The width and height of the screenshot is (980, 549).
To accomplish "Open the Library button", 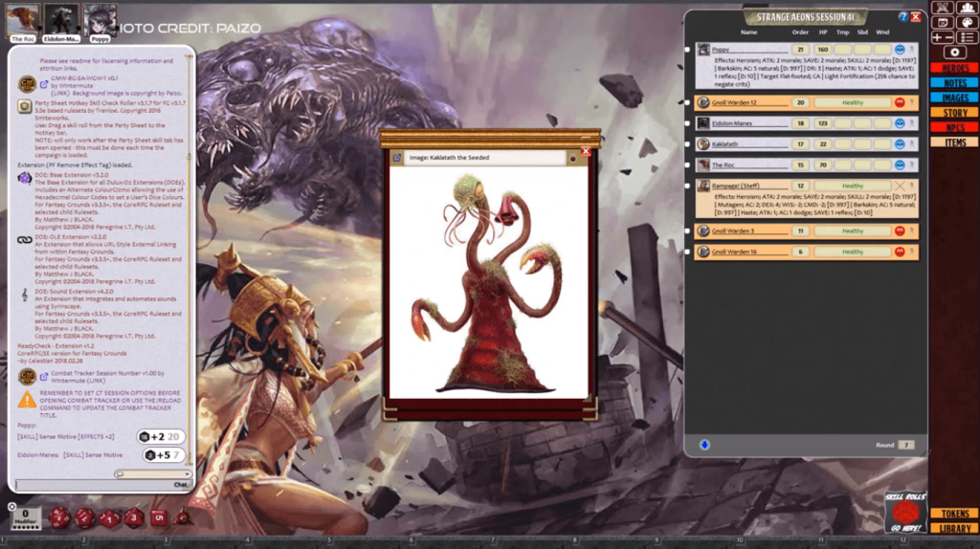I will 954,528.
